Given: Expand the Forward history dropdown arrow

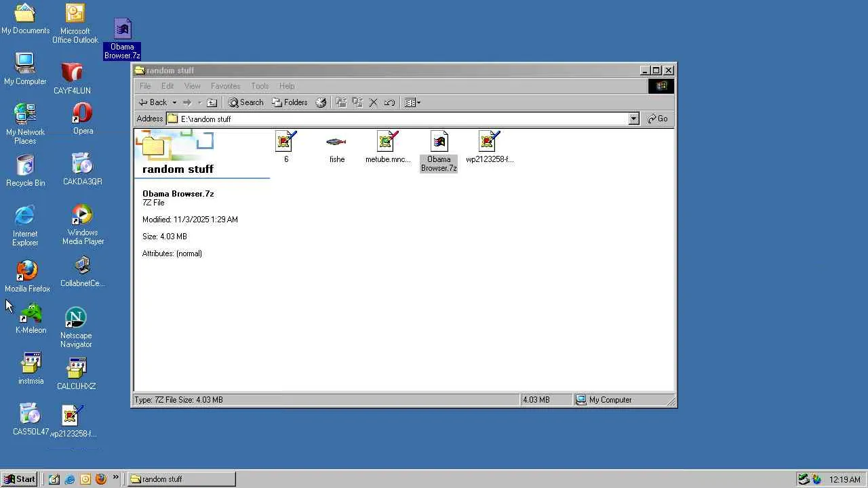Looking at the screenshot, I should pyautogui.click(x=199, y=102).
